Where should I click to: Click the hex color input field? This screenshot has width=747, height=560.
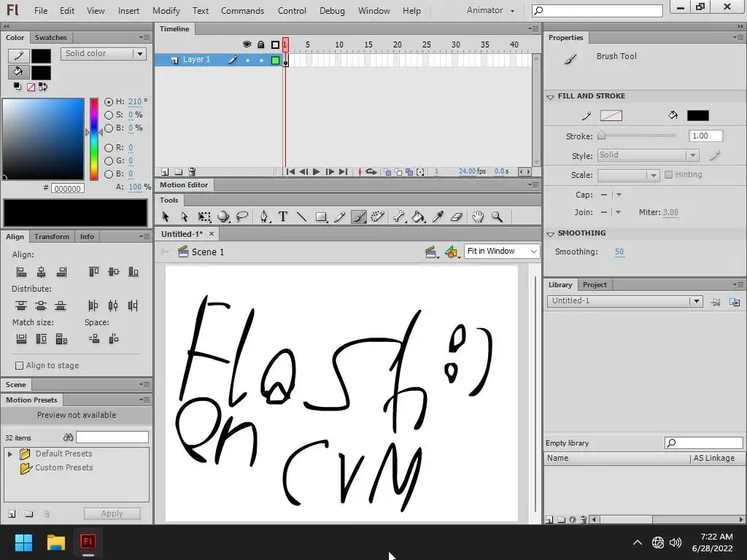[x=68, y=189]
